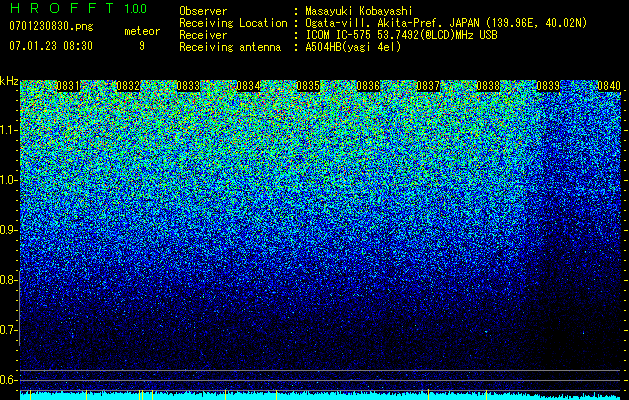Click the 0.9 frequency axis label

(8, 230)
